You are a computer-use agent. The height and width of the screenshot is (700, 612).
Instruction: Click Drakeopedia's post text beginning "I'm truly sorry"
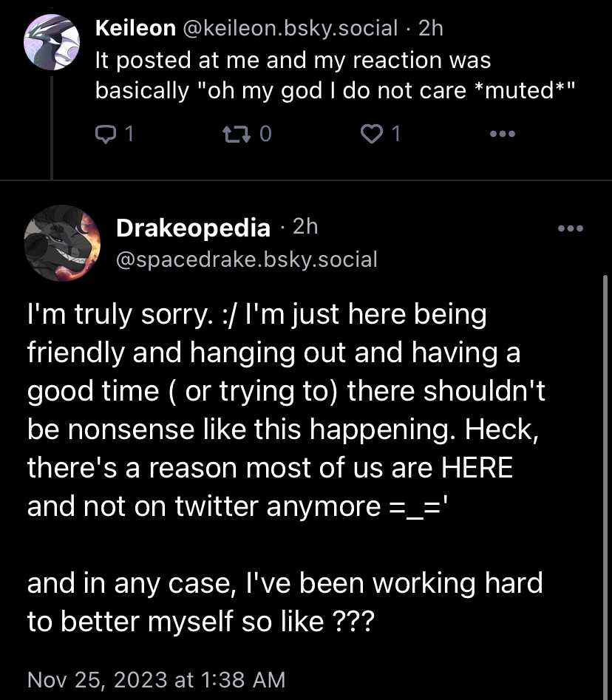pos(286,467)
